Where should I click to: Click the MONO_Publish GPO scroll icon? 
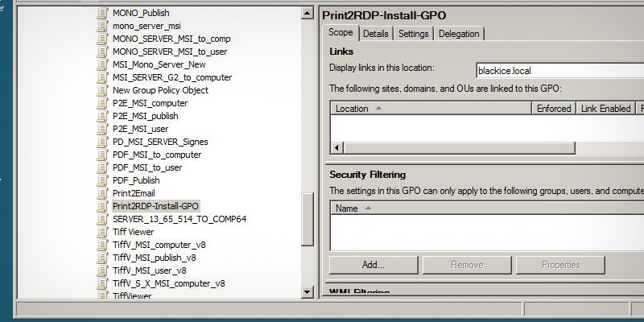coord(102,13)
